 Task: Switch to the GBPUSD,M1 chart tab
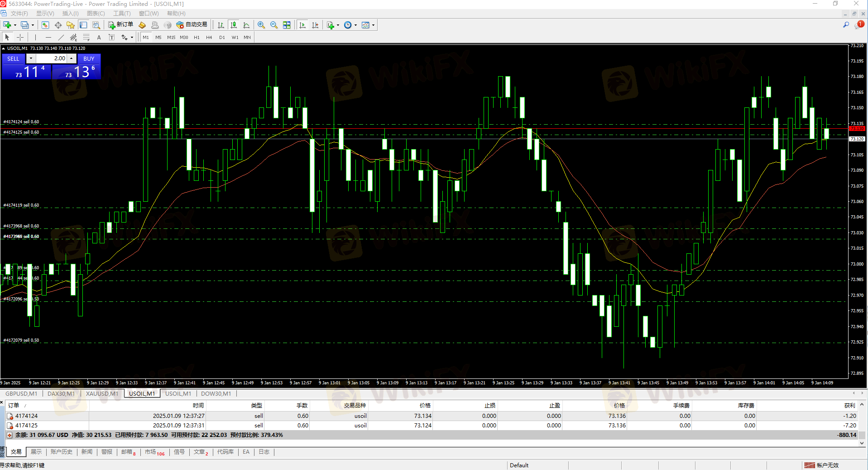tap(21, 393)
